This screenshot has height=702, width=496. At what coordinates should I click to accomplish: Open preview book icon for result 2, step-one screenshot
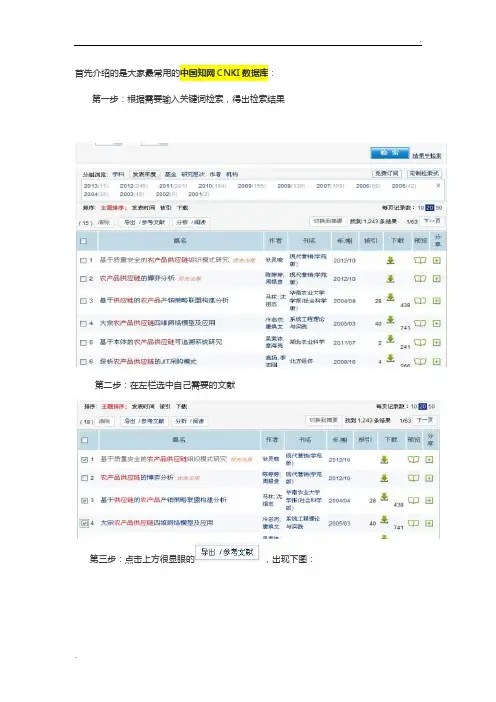[x=420, y=278]
